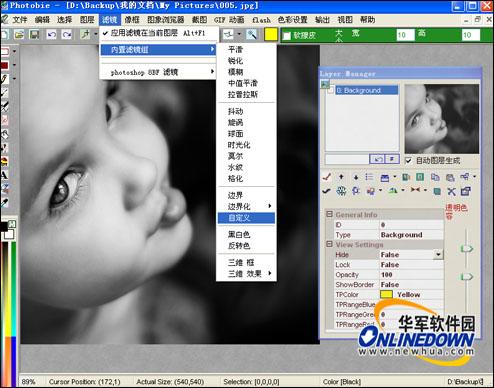This screenshot has height=388, width=494.
Task: Click the Save floppy disk icon
Action: [x=34, y=34]
